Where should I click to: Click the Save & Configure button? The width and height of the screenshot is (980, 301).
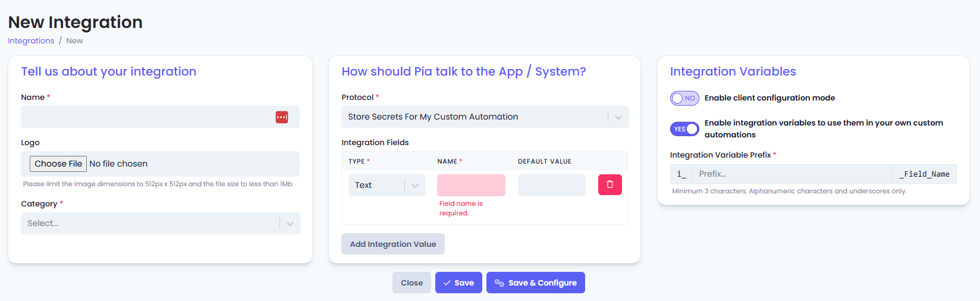pyautogui.click(x=536, y=283)
